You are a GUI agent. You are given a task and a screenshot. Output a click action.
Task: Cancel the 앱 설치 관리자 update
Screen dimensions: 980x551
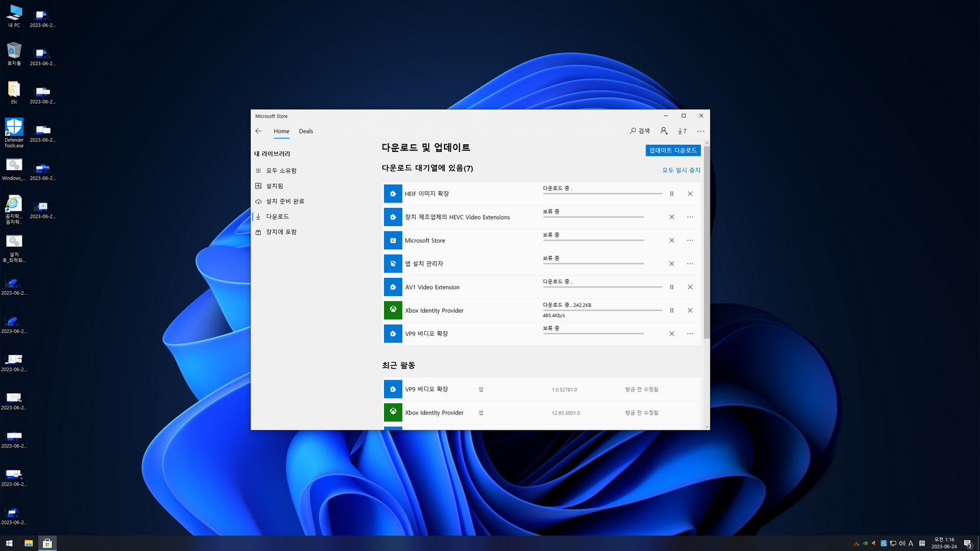coord(671,264)
